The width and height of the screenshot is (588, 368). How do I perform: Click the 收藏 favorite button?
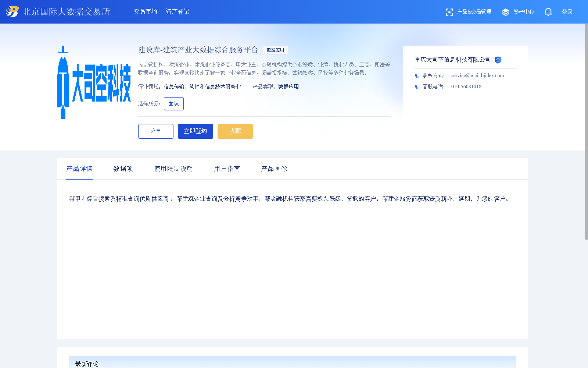235,131
